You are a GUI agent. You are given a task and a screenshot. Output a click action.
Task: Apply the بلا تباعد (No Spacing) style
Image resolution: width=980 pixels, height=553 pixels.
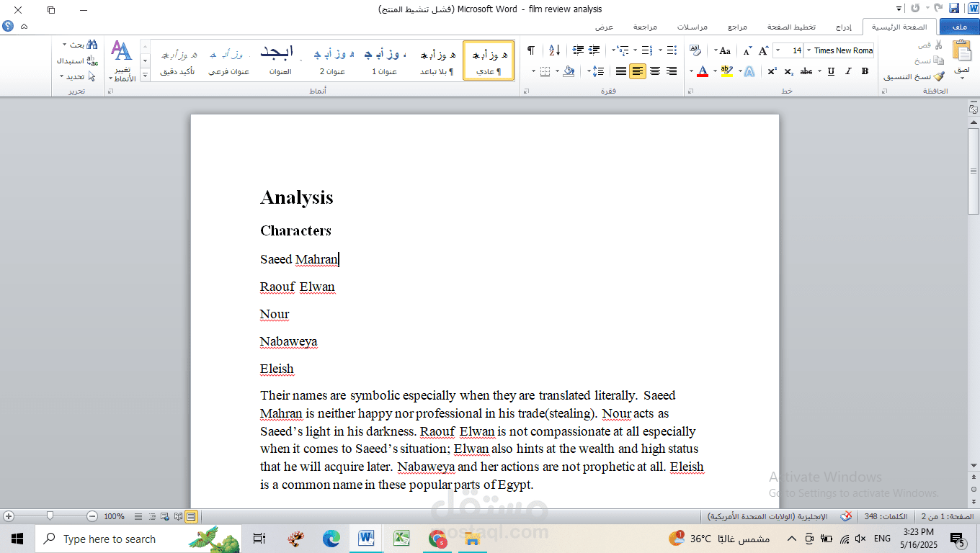click(437, 60)
